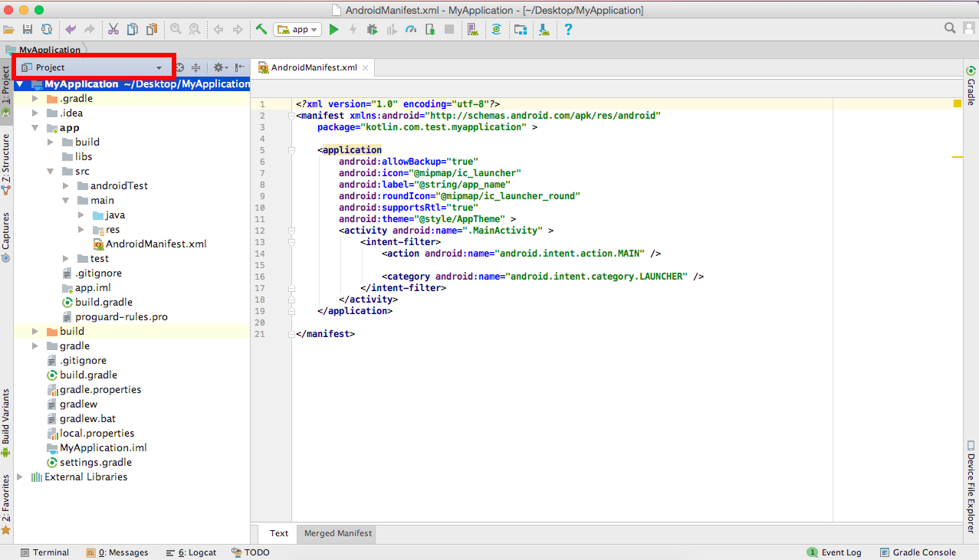Screen dimensions: 979x560
Task: Open the Terminal tool window button
Action: pyautogui.click(x=44, y=552)
